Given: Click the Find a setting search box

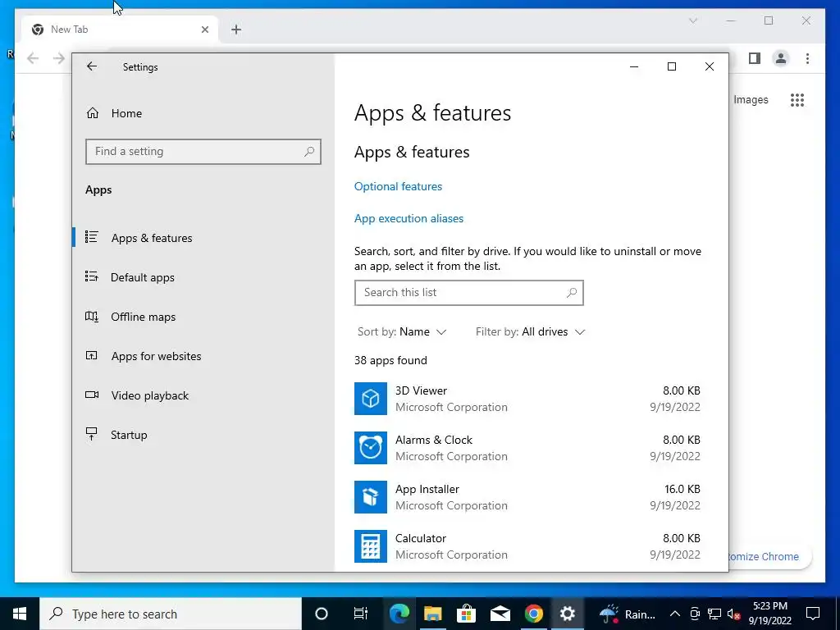Looking at the screenshot, I should pyautogui.click(x=203, y=152).
